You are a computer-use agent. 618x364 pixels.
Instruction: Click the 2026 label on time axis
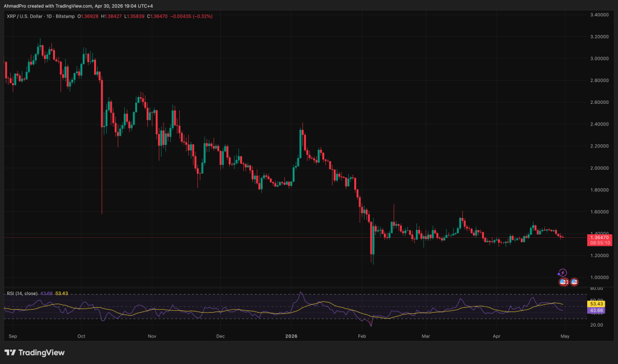[x=291, y=336]
